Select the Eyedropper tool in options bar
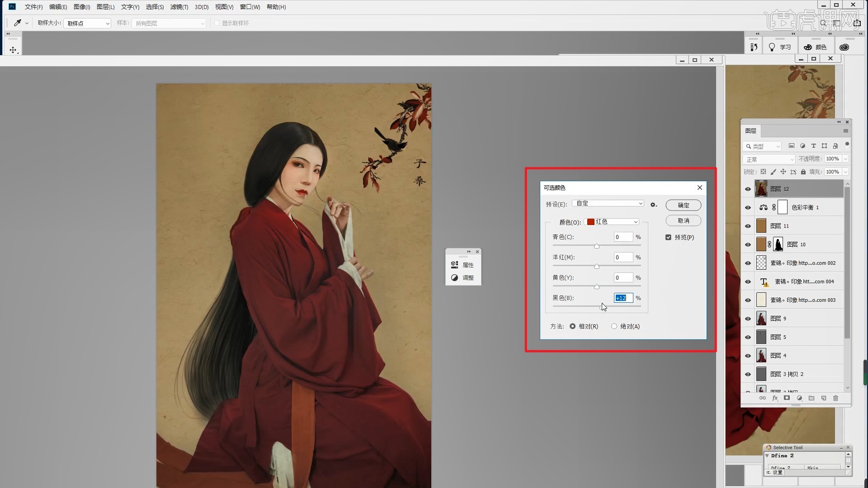868x488 pixels. (17, 23)
